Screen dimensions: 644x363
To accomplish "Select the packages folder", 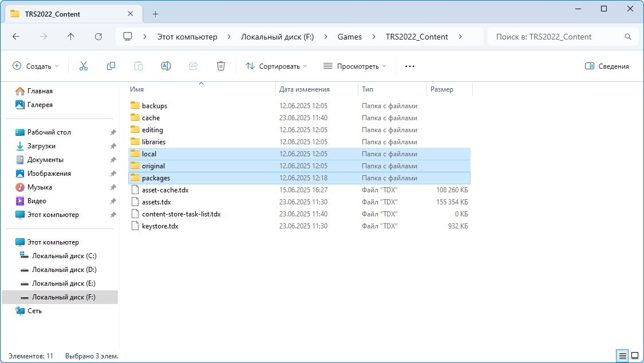I will pos(299,178).
